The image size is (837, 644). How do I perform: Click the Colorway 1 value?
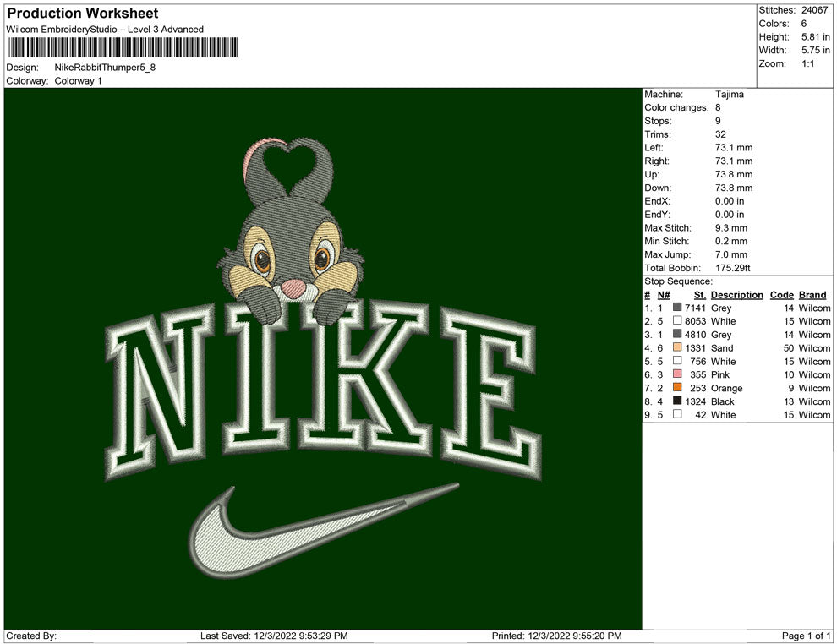(78, 80)
